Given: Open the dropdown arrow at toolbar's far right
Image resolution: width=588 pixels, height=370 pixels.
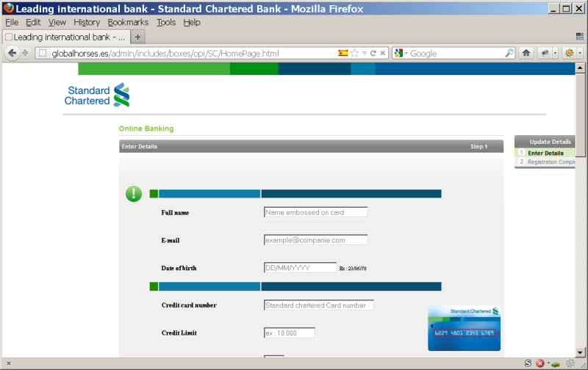Looking at the screenshot, I should point(580,53).
